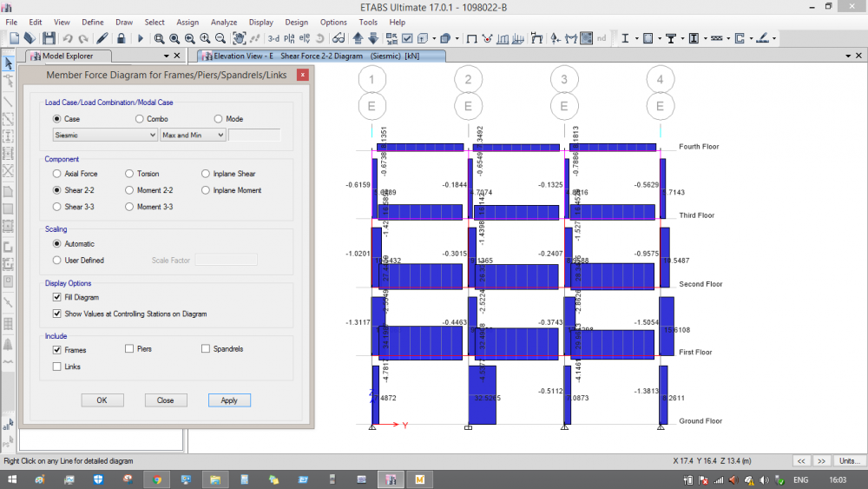Screen dimensions: 868x489
Task: Click the Save Model floppy icon
Action: 49,38
